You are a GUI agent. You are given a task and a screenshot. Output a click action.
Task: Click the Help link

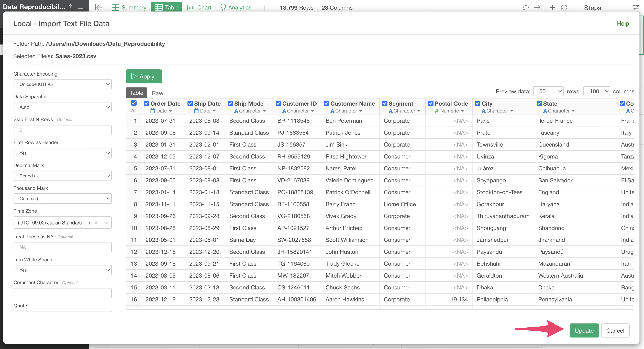click(623, 23)
